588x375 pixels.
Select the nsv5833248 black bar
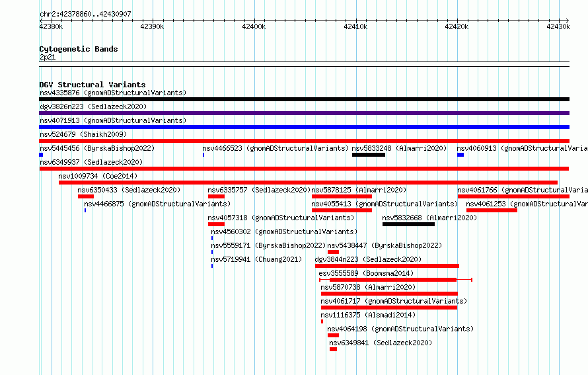(x=369, y=155)
